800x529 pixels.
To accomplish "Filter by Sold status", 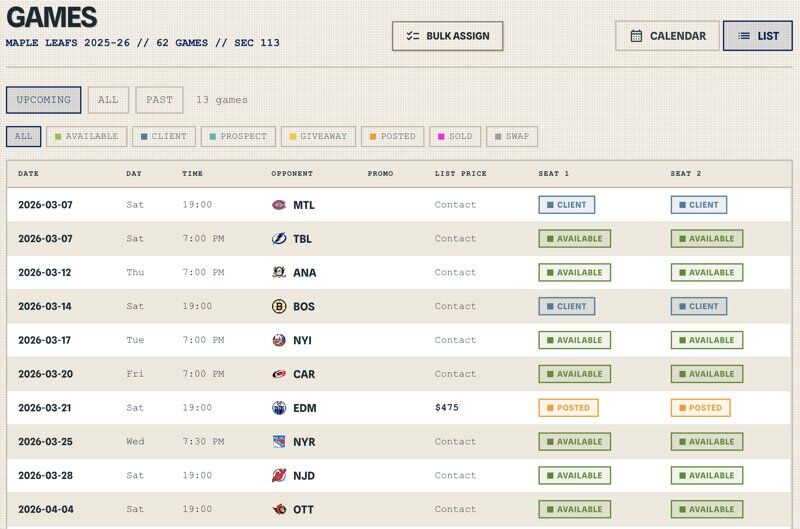I will pyautogui.click(x=455, y=136).
